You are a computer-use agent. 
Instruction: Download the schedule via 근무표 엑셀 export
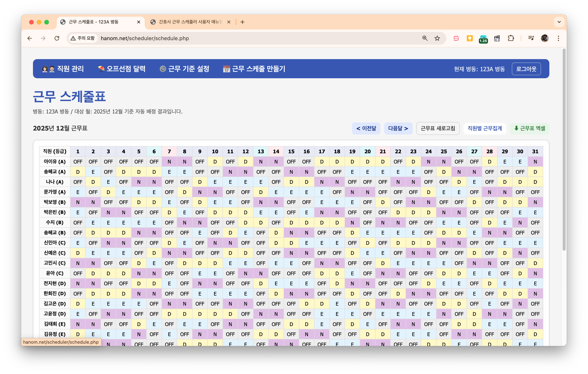(x=529, y=128)
